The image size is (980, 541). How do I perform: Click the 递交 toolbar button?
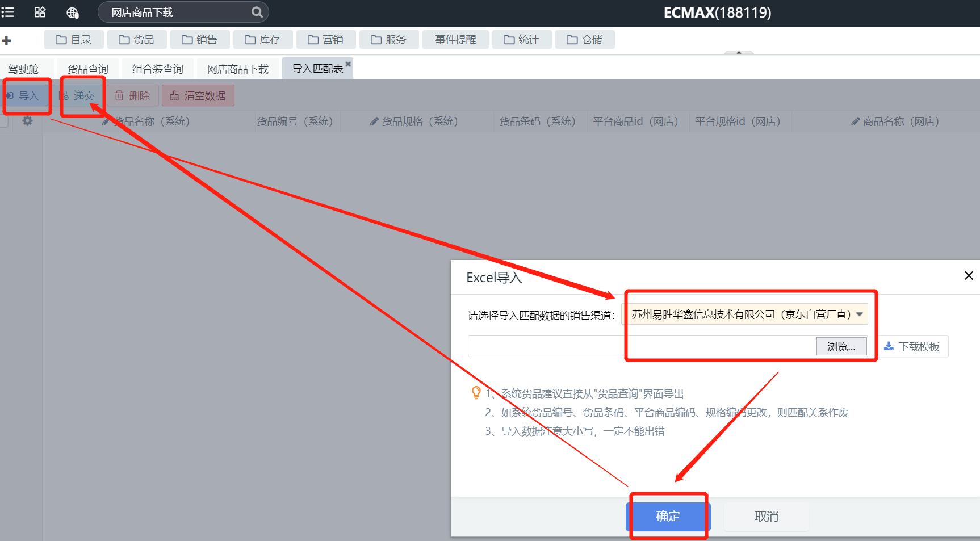(x=79, y=95)
